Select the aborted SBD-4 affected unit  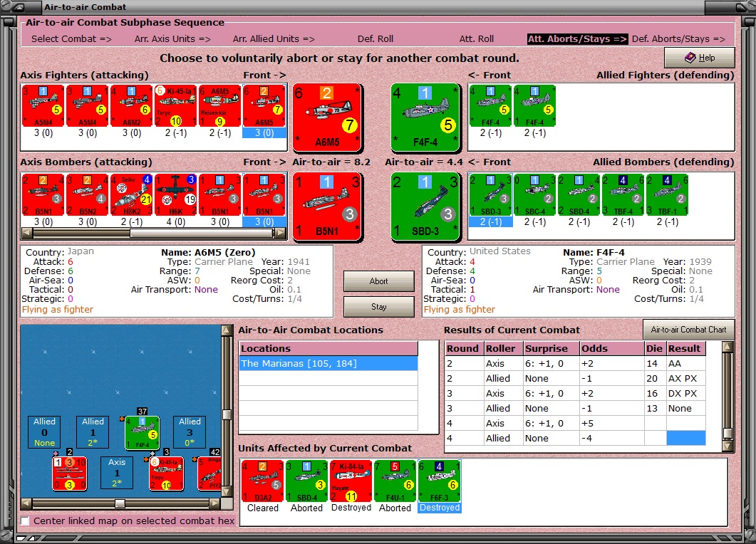306,481
